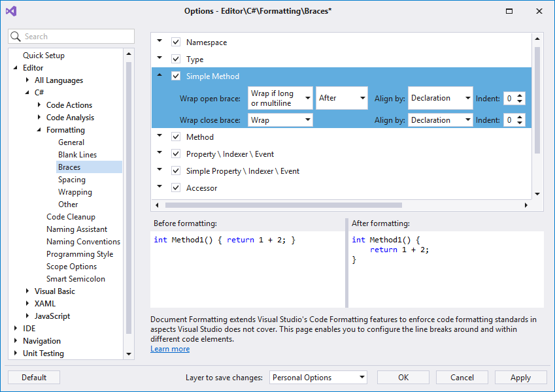Apply the formatting changes

point(520,377)
